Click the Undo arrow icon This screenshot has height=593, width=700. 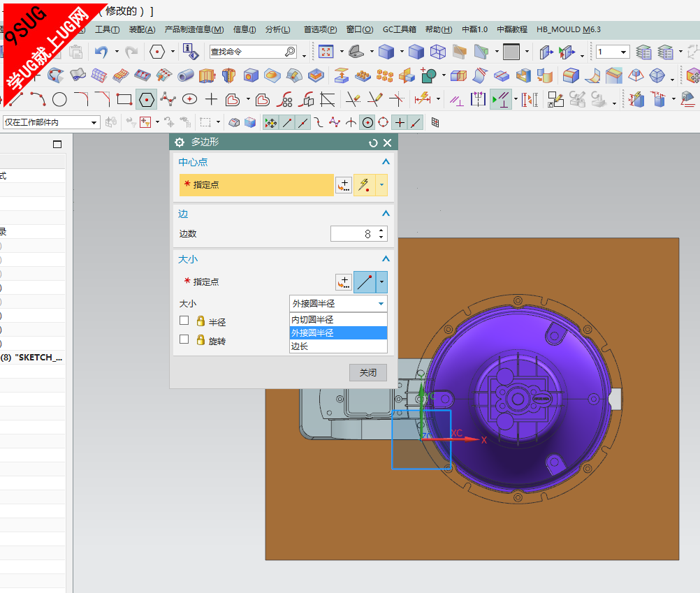101,52
